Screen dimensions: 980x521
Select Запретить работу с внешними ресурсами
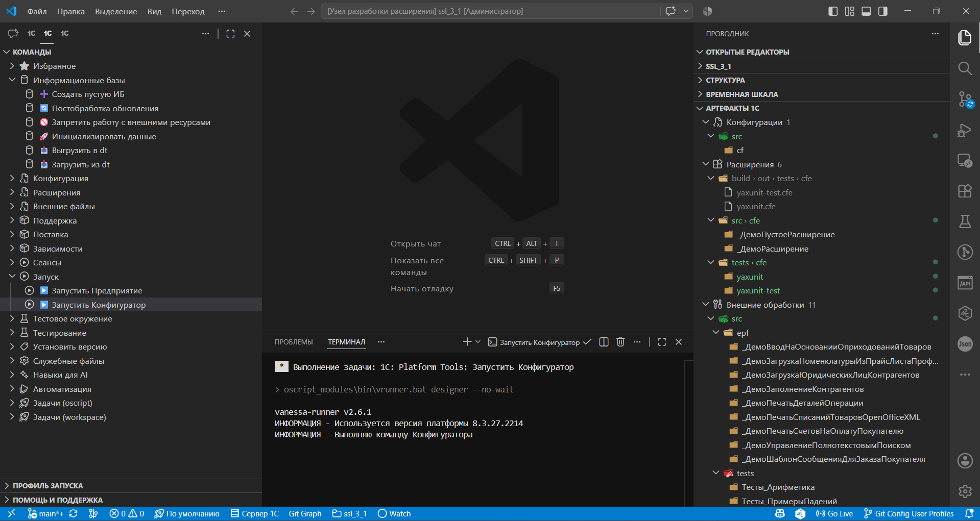(131, 122)
